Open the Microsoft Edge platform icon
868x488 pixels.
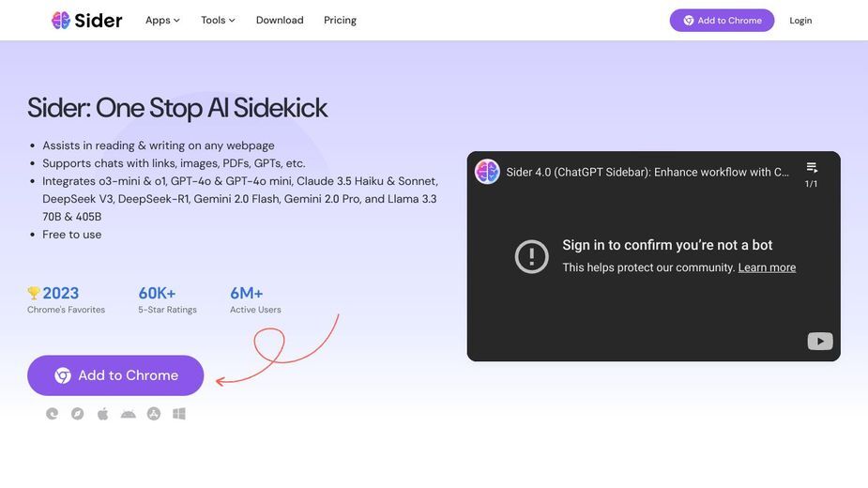point(52,414)
